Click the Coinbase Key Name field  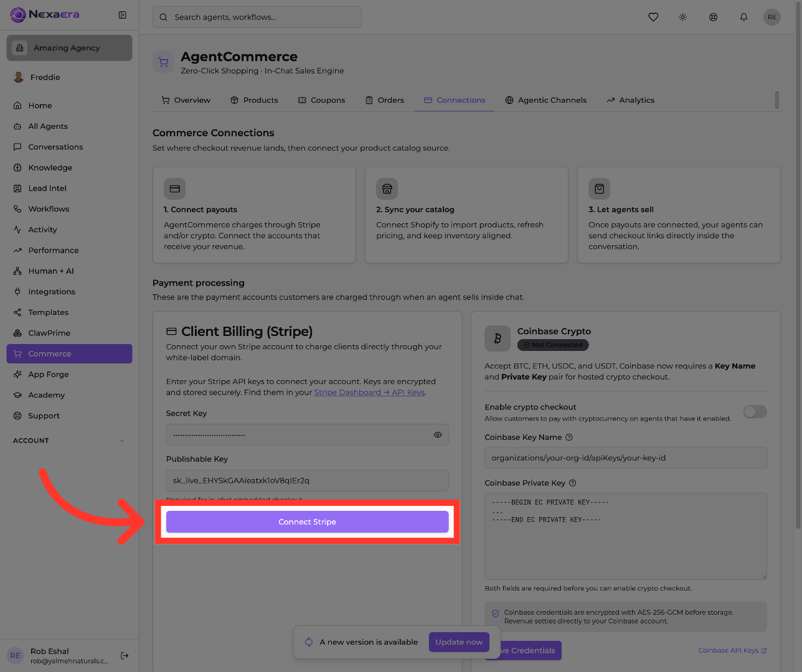click(x=626, y=458)
